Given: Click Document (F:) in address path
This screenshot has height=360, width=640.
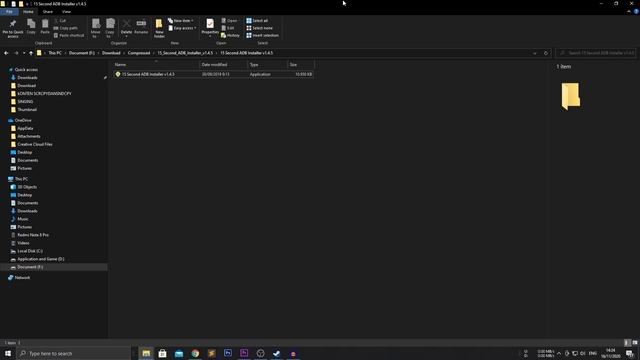Looking at the screenshot, I should 82,53.
